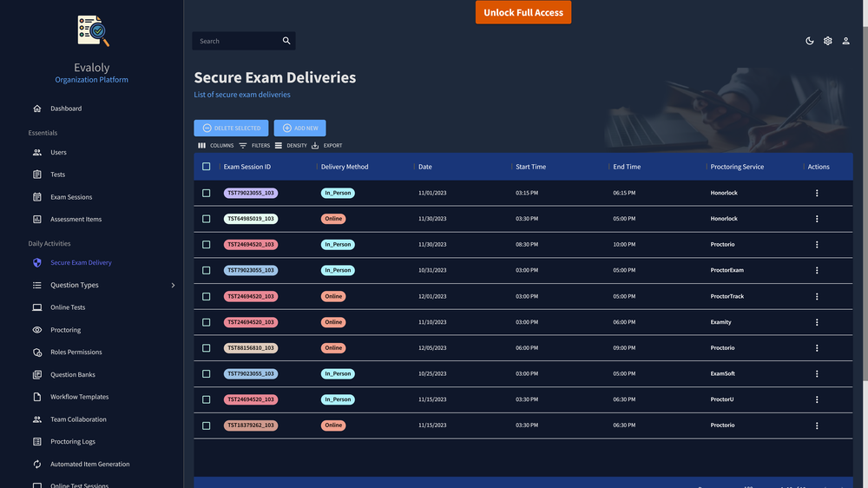Sort by Delivery Method column header
Image resolution: width=868 pixels, height=488 pixels.
coord(345,167)
